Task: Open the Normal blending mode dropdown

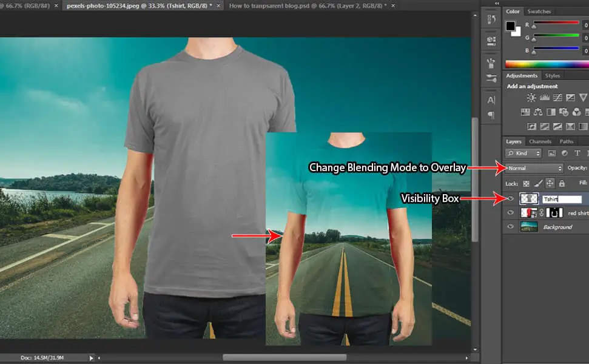Action: 534,168
